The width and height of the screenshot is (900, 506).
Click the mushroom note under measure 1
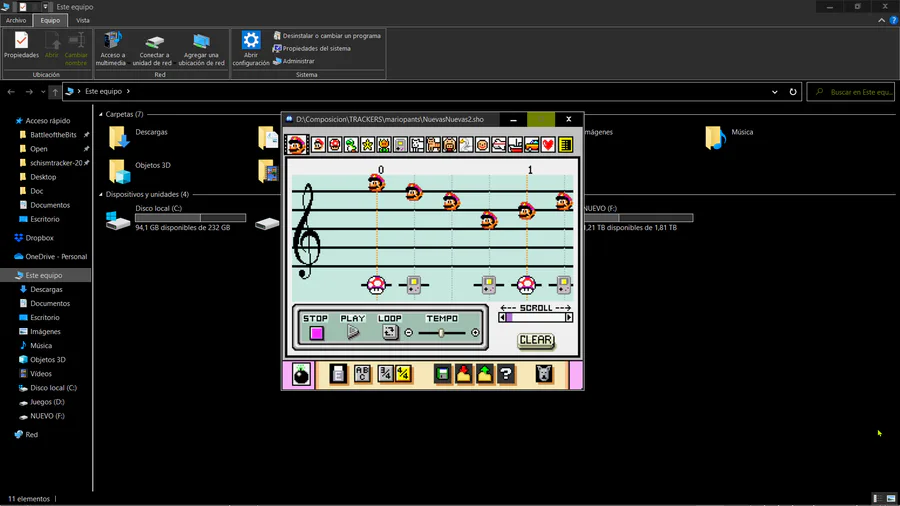click(526, 285)
